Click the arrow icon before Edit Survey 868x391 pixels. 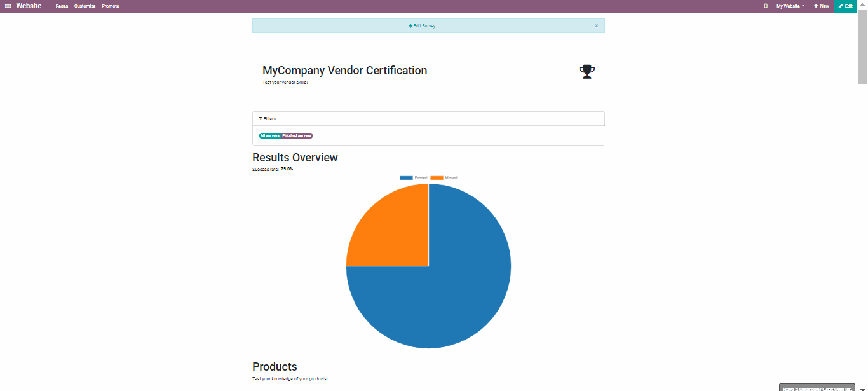(x=410, y=26)
